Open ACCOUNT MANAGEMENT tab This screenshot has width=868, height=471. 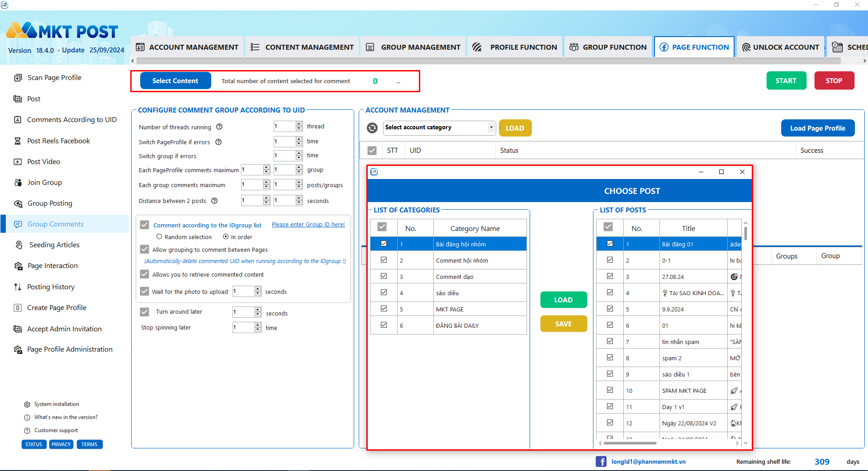point(187,47)
